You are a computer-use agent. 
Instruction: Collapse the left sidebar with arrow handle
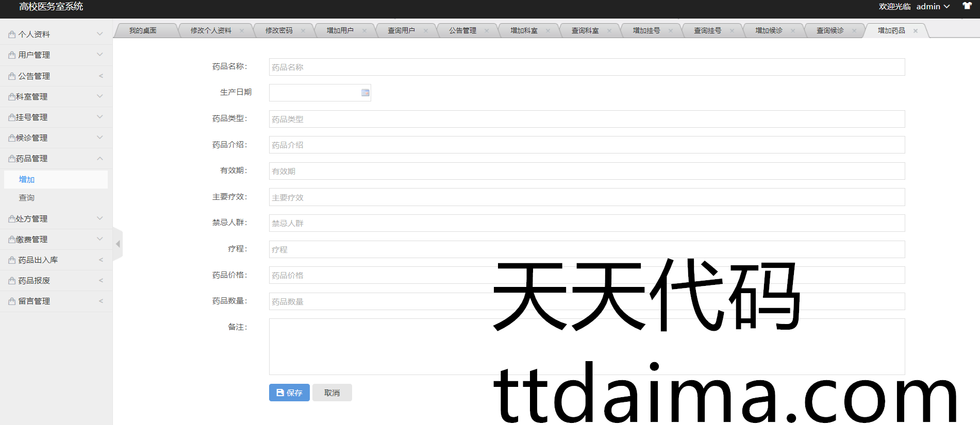(x=118, y=244)
